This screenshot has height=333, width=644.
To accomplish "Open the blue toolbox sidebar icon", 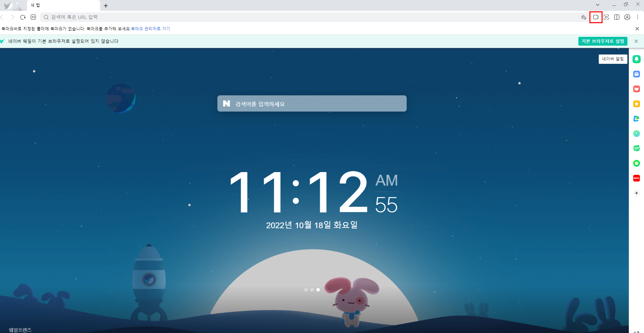I will click(x=637, y=74).
